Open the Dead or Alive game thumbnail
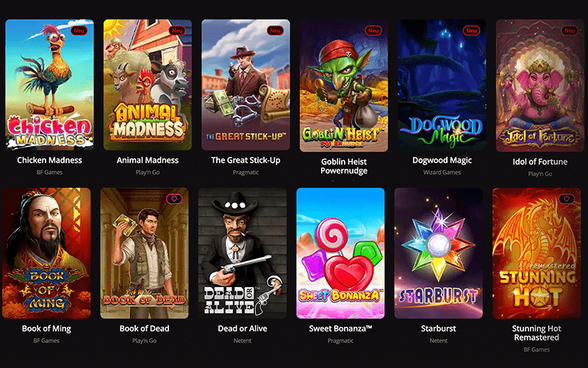This screenshot has width=588, height=368. pos(243,253)
